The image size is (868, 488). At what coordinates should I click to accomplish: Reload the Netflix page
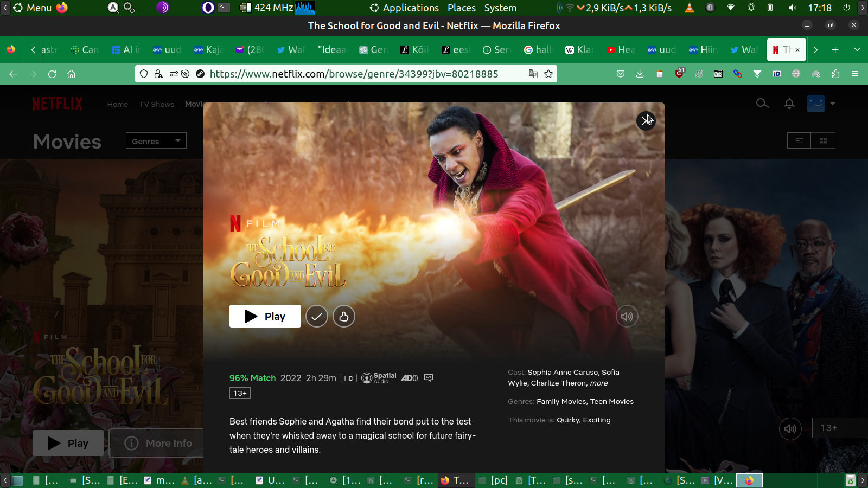tap(52, 74)
